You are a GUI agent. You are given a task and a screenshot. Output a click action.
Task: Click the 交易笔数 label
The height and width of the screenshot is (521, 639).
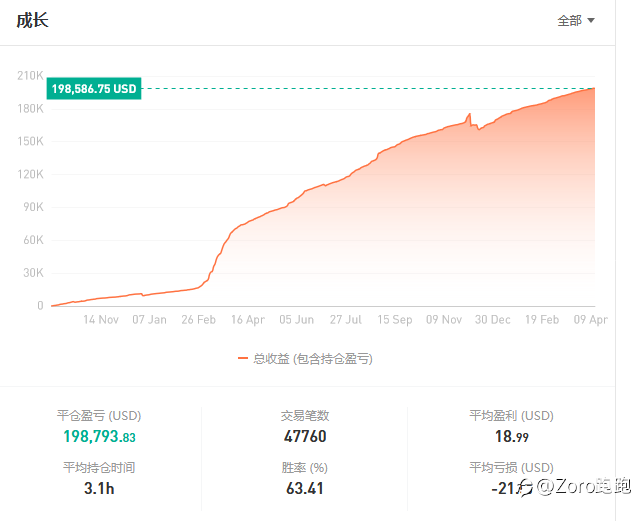click(305, 416)
